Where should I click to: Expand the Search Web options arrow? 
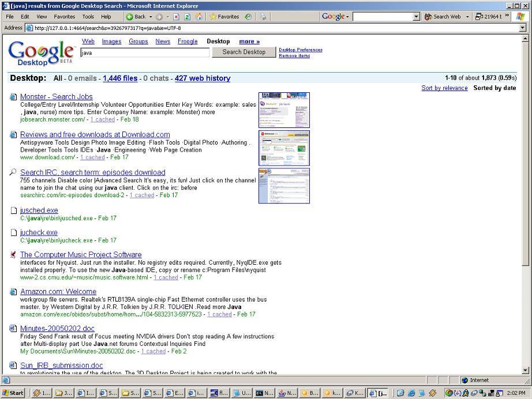(467, 17)
